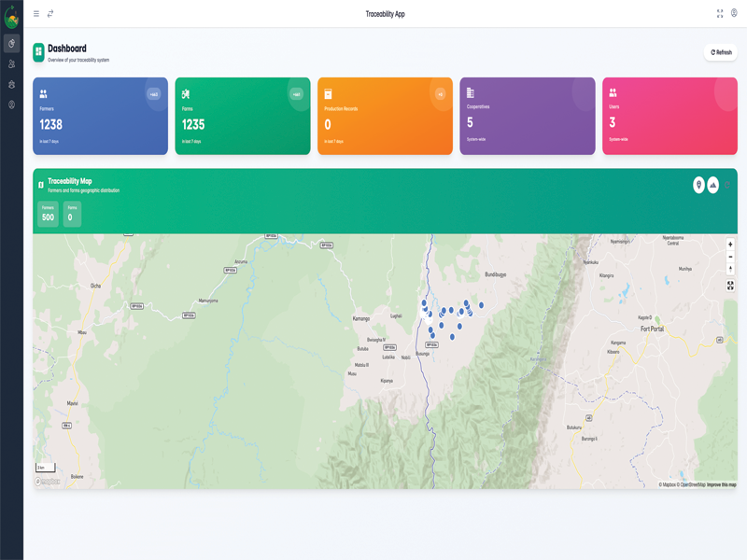747x560 pixels.
Task: Toggle the marker pin view on the map header
Action: (x=698, y=186)
